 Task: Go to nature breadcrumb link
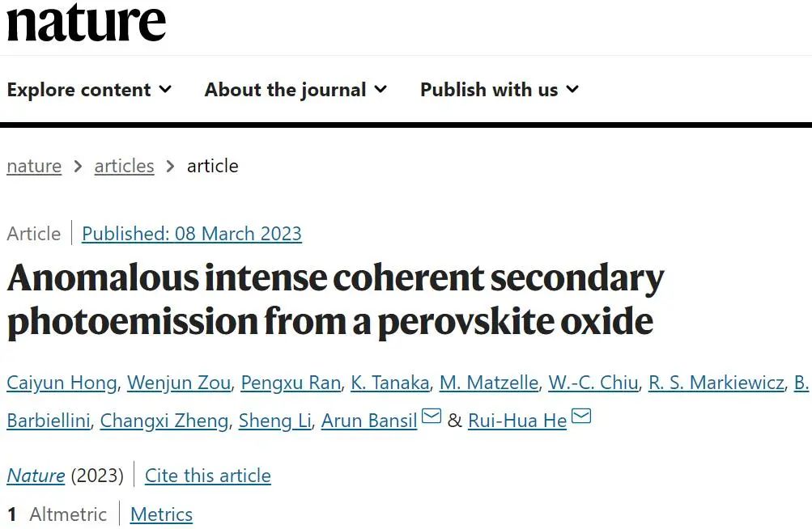[34, 166]
